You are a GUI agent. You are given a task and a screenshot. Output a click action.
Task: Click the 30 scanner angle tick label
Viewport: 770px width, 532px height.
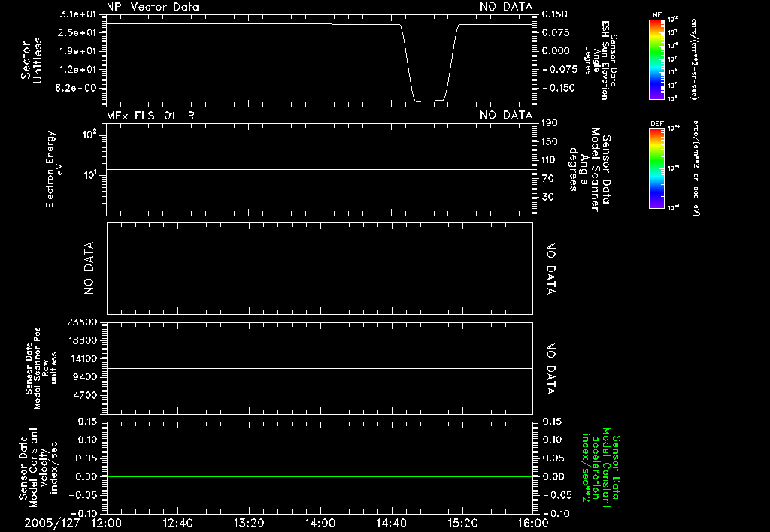point(547,197)
